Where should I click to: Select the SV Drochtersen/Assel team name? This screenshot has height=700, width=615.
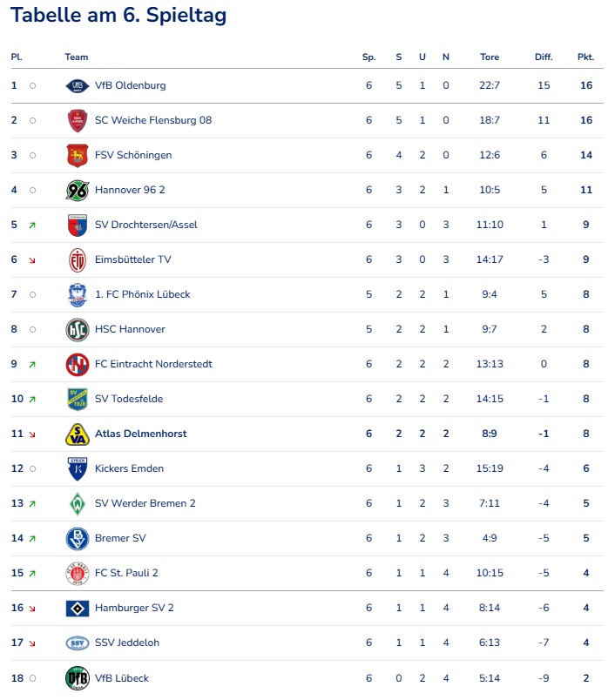click(146, 225)
